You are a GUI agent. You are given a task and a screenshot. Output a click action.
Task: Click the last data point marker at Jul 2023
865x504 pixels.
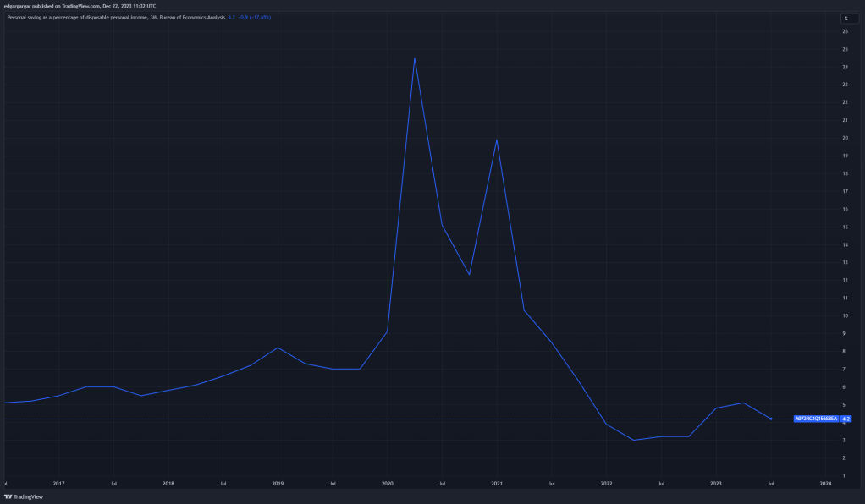click(x=770, y=419)
